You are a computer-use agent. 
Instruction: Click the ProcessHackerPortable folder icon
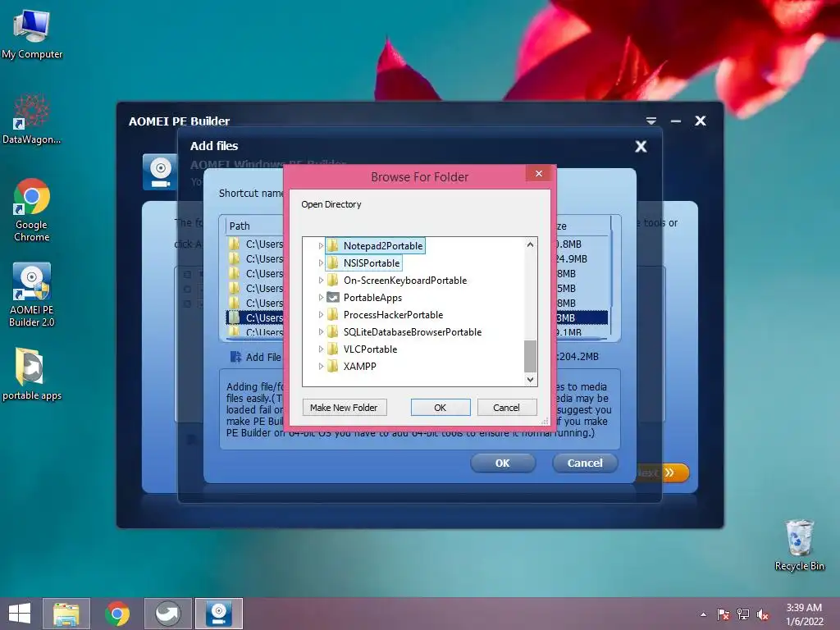(333, 314)
